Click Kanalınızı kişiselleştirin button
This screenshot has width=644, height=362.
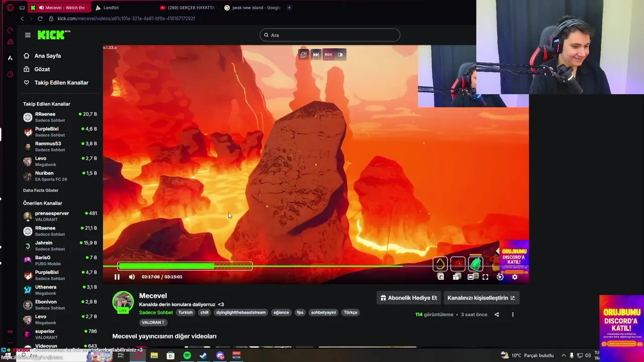click(481, 298)
